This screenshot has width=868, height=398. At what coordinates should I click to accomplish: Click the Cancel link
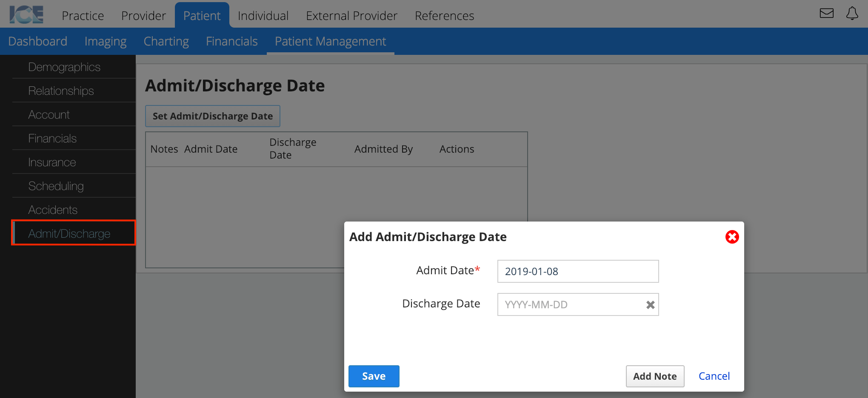coord(714,376)
